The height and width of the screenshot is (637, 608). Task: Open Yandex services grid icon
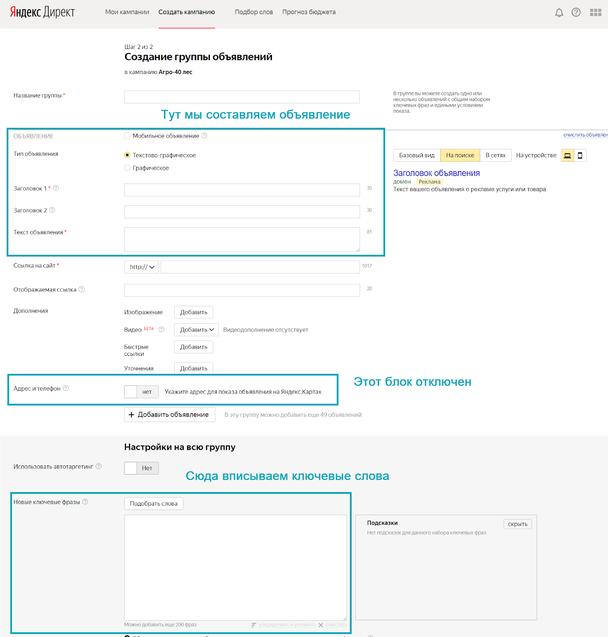595,12
